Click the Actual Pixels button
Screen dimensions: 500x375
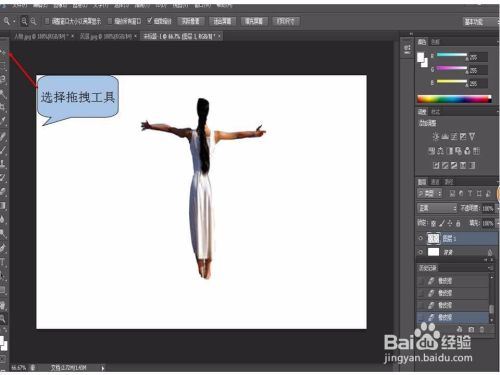pos(191,21)
